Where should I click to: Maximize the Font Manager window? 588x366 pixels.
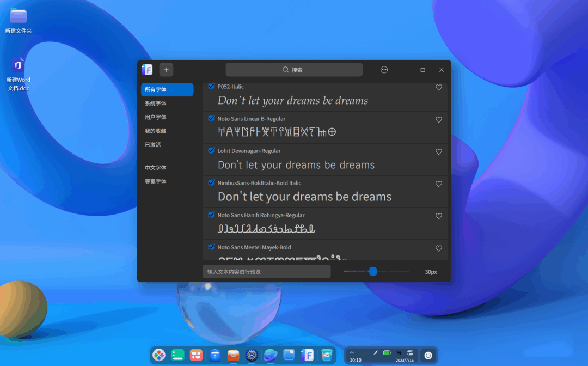coord(422,70)
